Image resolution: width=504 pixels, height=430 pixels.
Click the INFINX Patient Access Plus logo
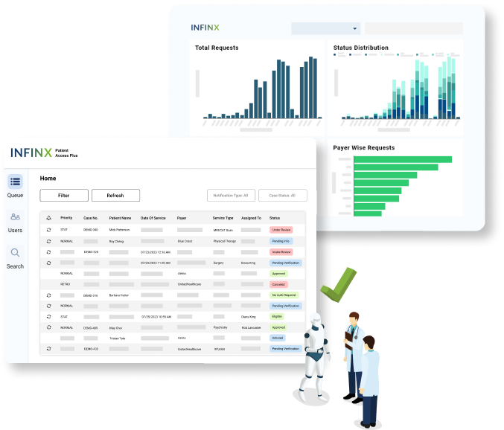[44, 153]
